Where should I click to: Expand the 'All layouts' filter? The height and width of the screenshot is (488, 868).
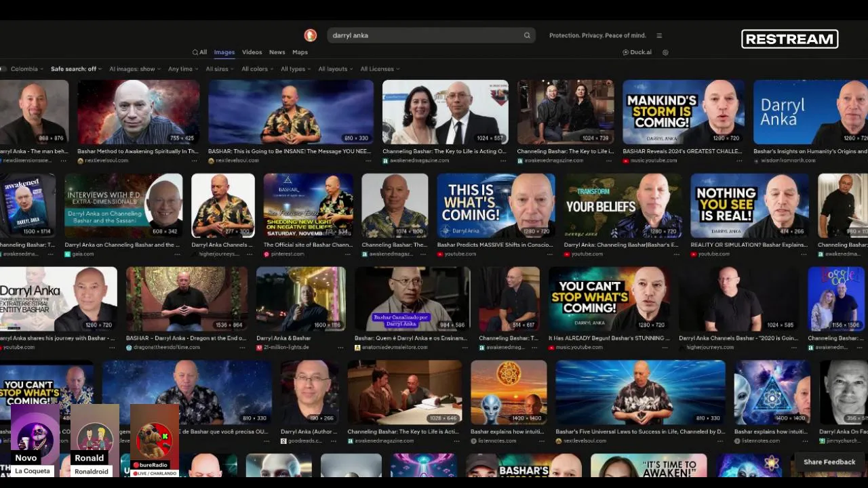point(336,69)
